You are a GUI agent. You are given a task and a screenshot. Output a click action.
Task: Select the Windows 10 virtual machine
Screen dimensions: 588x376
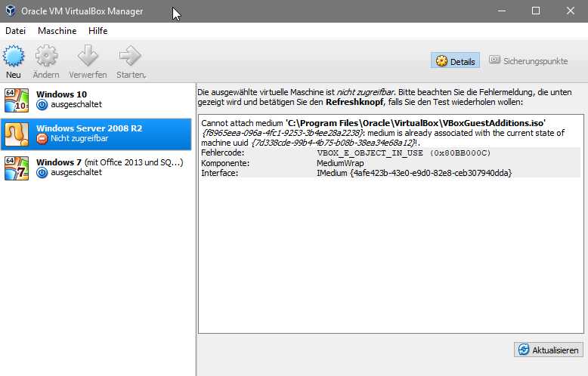(x=96, y=100)
